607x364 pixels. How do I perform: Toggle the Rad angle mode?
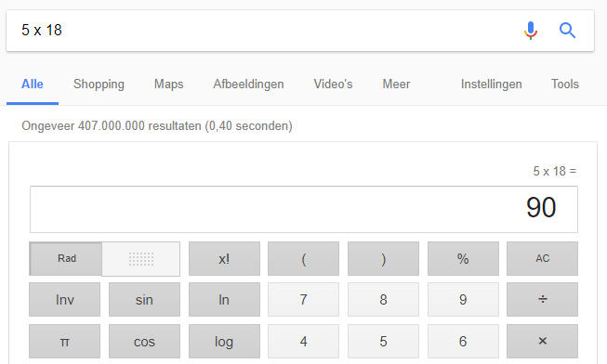(66, 258)
